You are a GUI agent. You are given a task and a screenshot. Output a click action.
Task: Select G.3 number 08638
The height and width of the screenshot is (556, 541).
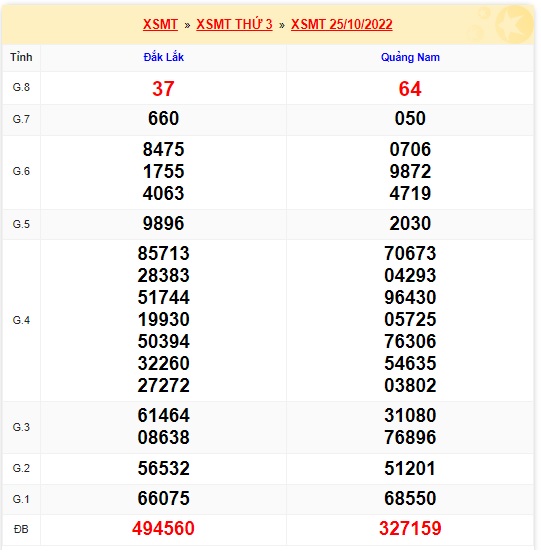[x=163, y=438]
